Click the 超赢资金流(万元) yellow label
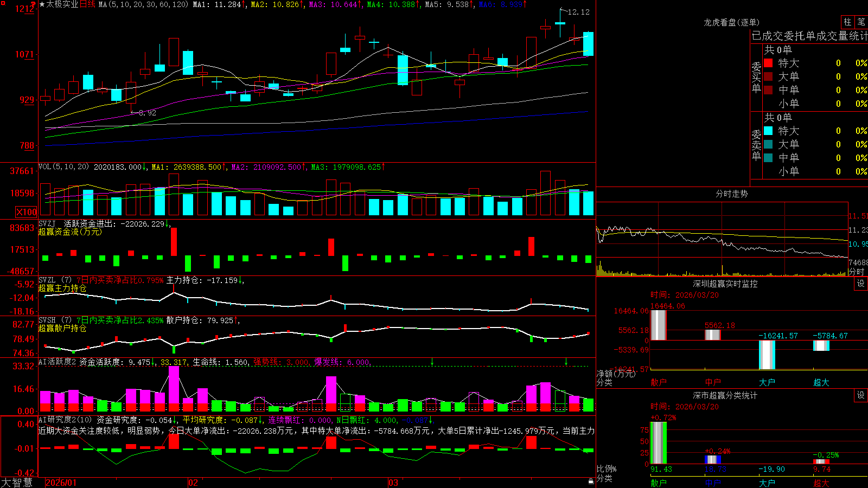Viewport: 868px width, 488px height. click(70, 232)
